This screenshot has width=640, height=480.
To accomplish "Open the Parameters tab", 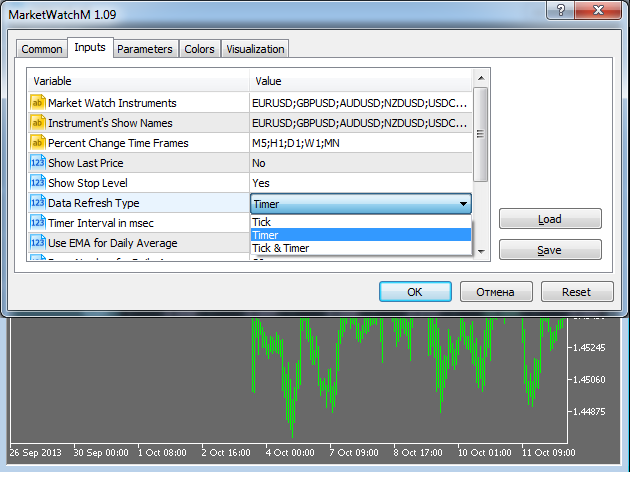I will pyautogui.click(x=145, y=49).
